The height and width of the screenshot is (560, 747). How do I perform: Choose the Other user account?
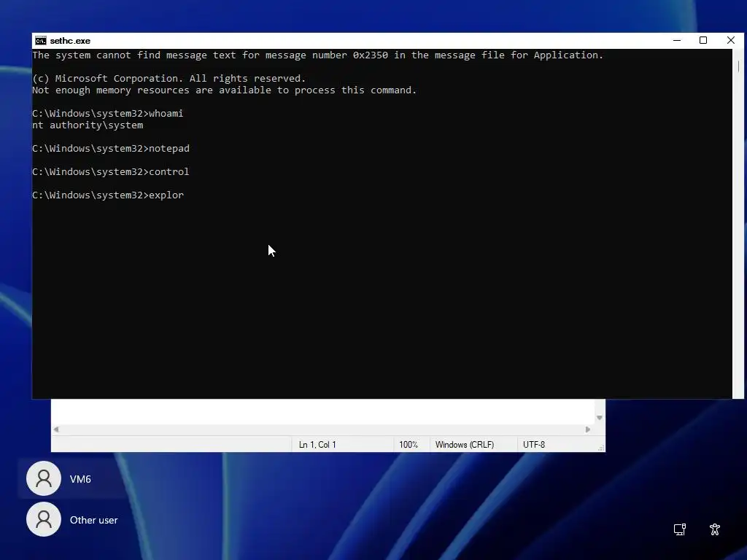coord(72,519)
